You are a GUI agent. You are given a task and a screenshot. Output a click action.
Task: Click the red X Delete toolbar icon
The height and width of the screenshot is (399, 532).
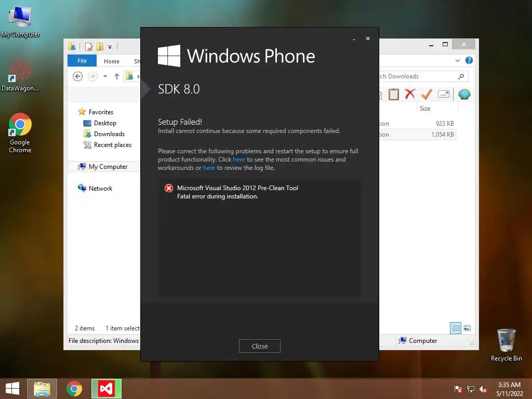pos(410,94)
